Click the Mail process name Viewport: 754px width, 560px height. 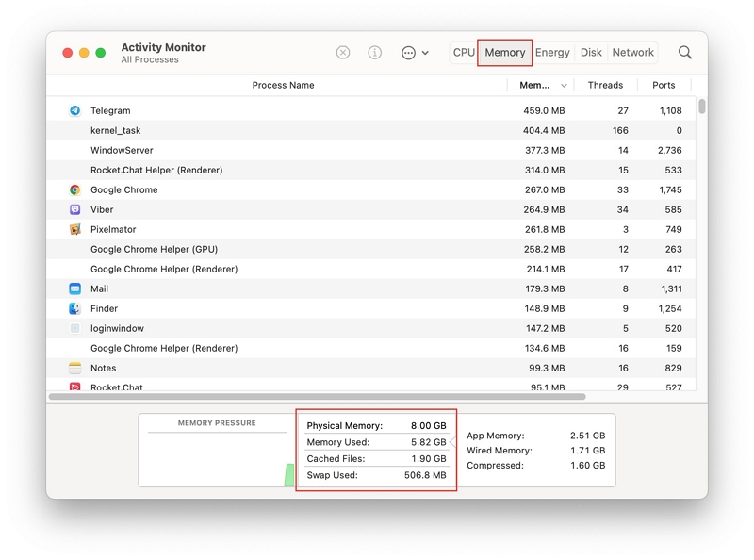pyautogui.click(x=99, y=288)
